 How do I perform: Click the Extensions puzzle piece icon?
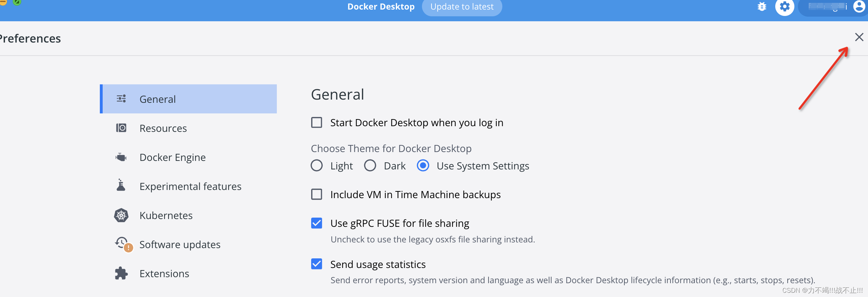pos(121,273)
